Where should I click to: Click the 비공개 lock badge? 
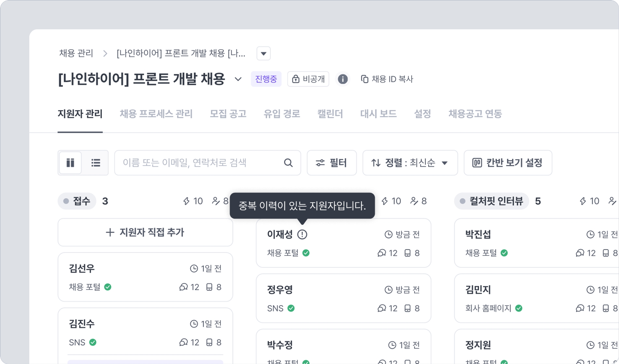click(308, 79)
